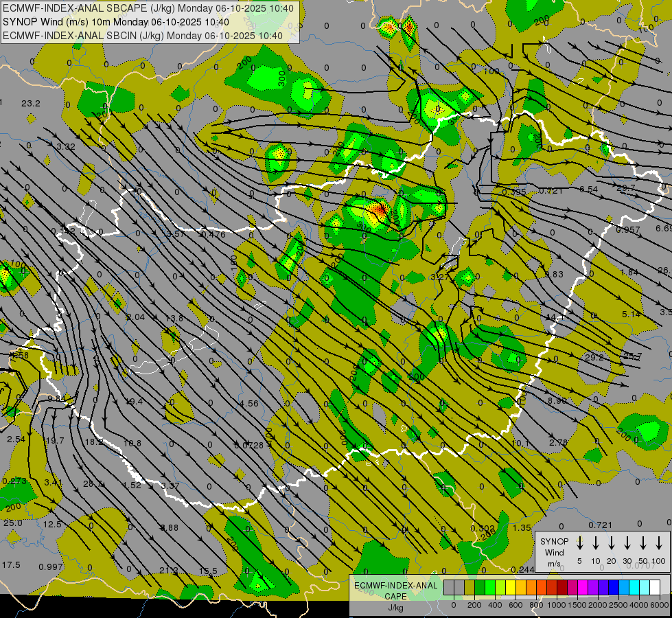Click the '2500' tick label on CAPE scale
The width and height of the screenshot is (672, 618).
click(619, 605)
